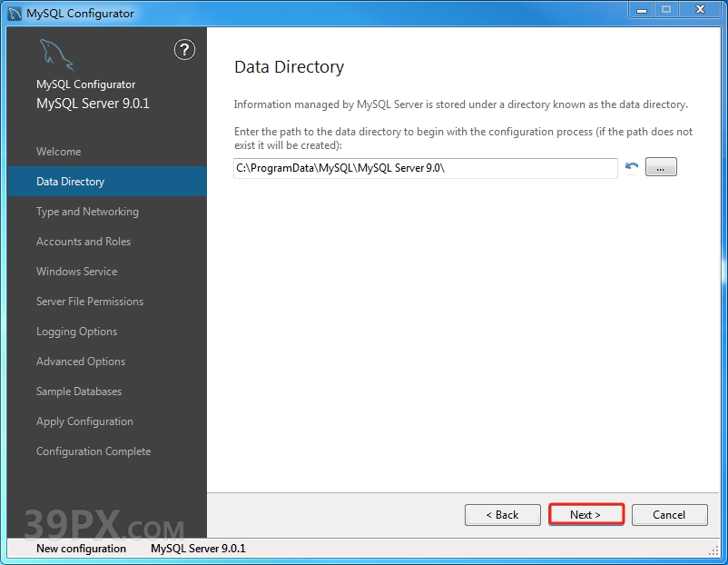Select the Welcome step in sidebar
728x565 pixels.
coord(59,152)
